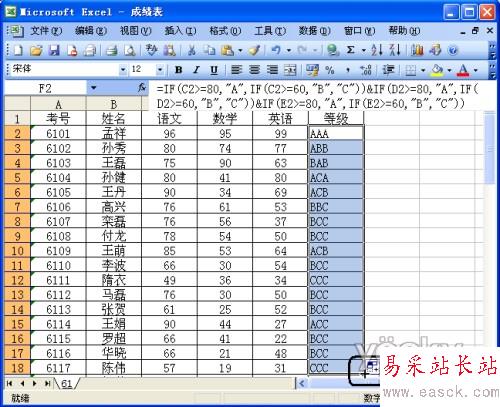
Task: Select column B header
Action: point(114,104)
